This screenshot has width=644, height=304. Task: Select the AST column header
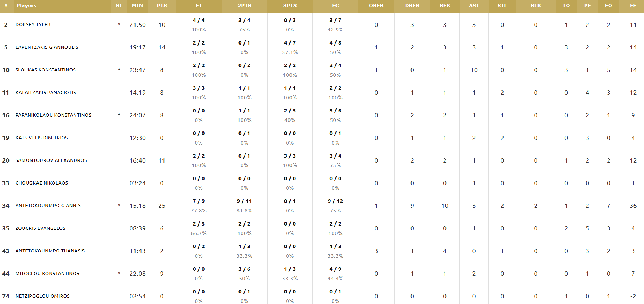[474, 6]
